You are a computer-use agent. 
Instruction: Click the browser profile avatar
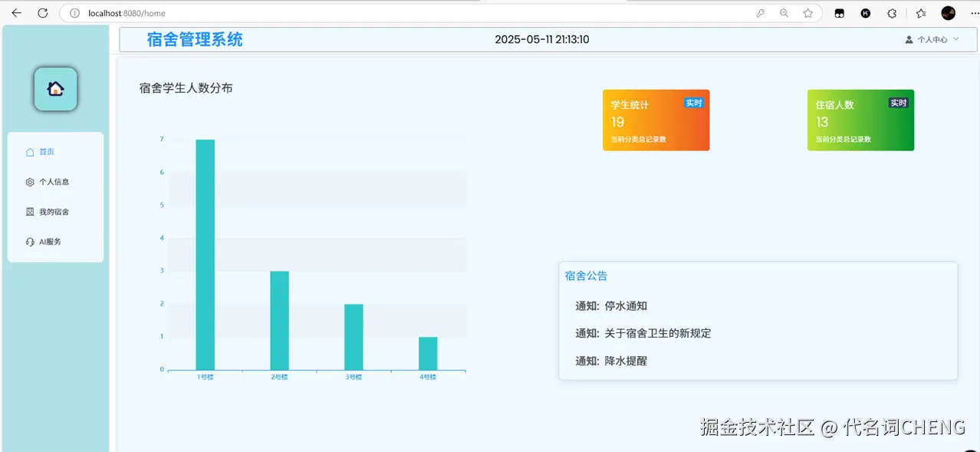[x=949, y=13]
